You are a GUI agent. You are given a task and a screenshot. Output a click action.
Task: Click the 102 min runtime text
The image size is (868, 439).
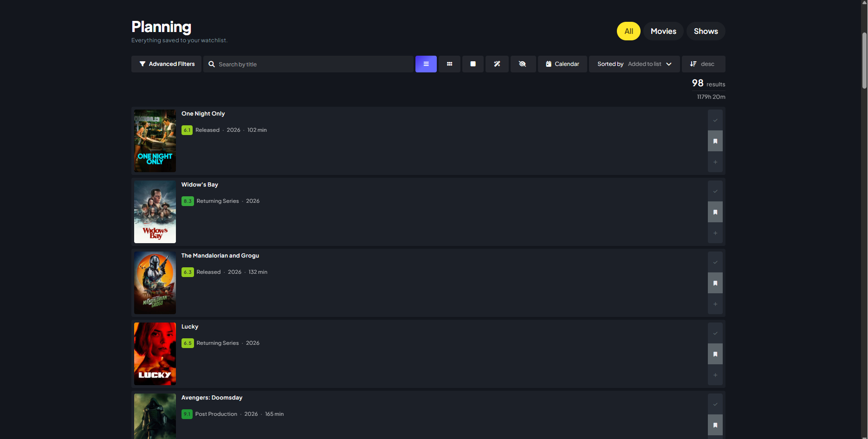coord(257,130)
